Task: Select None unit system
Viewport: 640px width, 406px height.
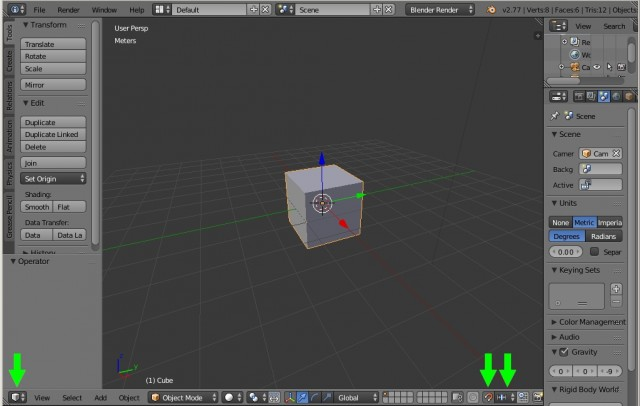Action: (560, 222)
